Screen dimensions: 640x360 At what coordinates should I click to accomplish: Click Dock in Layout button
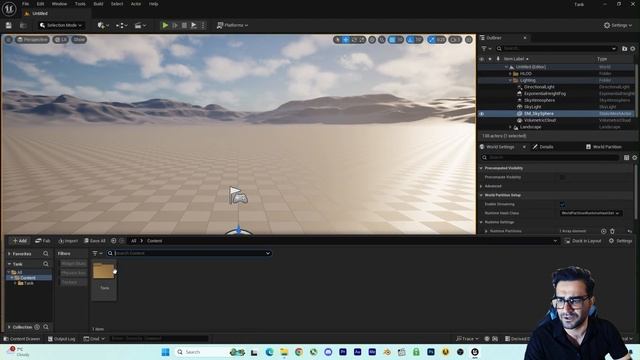(583, 241)
